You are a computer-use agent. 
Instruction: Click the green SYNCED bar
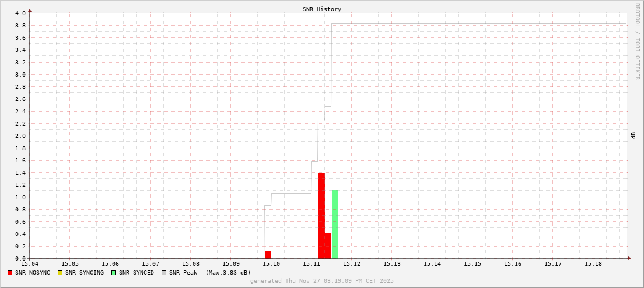coord(335,224)
